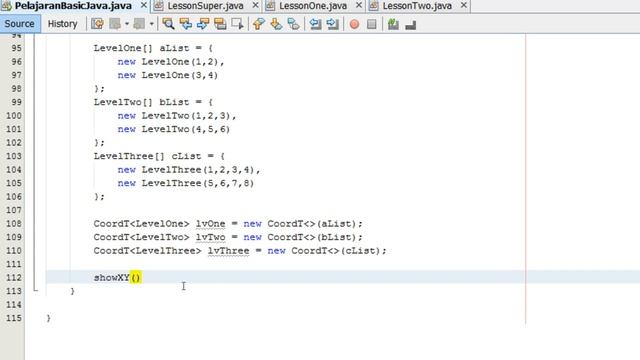The width and height of the screenshot is (640, 360).
Task: Close the PelajaranBasicJava.java tab
Action: click(143, 5)
